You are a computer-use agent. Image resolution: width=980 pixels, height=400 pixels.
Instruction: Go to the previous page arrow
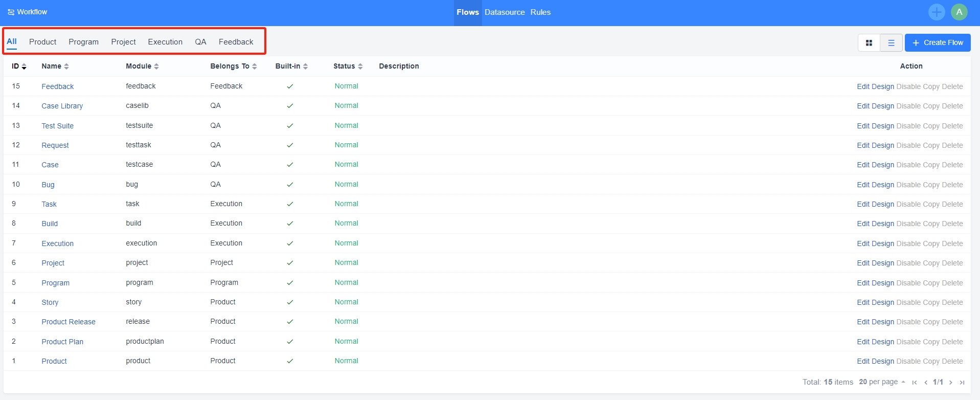(926, 382)
